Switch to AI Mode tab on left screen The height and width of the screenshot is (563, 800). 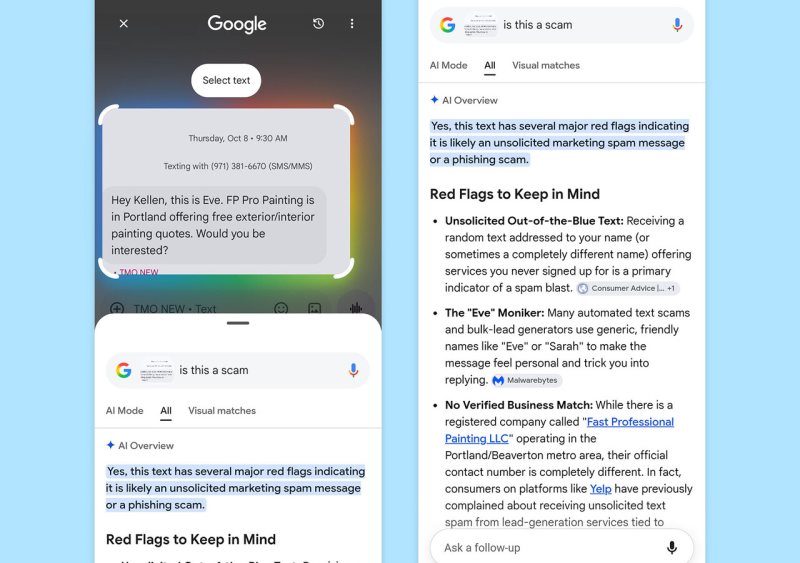coord(124,410)
